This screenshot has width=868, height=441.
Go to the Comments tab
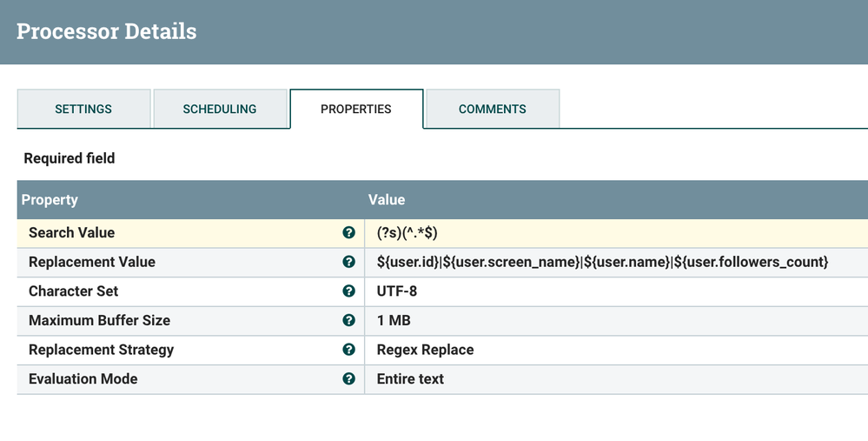click(493, 109)
